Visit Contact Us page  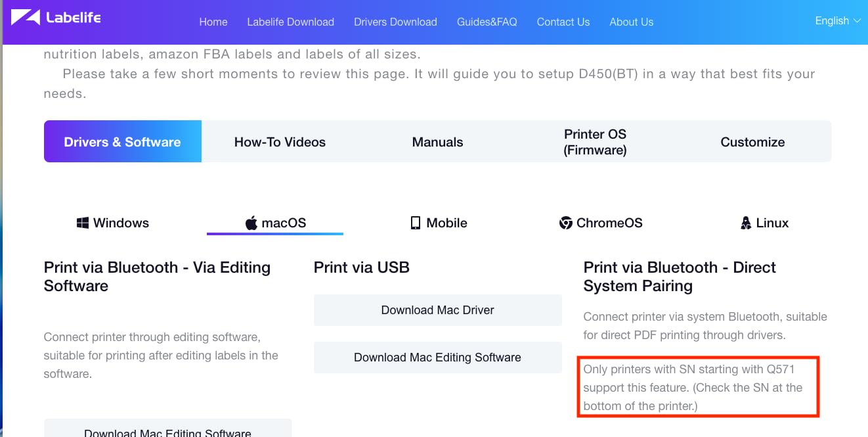point(563,22)
